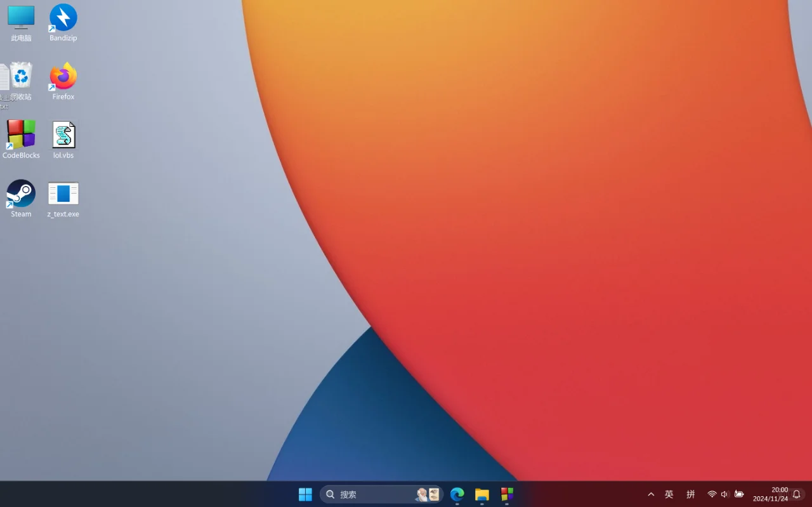Open File Explorer from the taskbar
The width and height of the screenshot is (812, 507).
point(481,494)
